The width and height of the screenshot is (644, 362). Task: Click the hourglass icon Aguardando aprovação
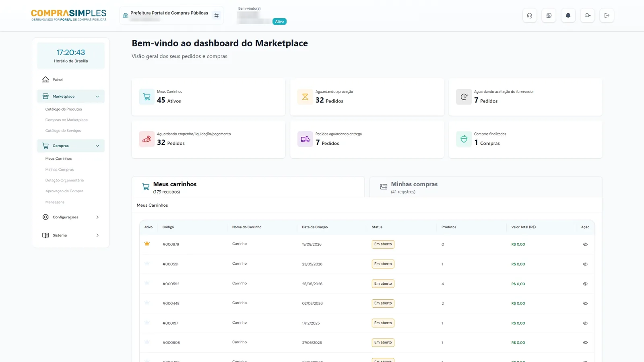305,97
